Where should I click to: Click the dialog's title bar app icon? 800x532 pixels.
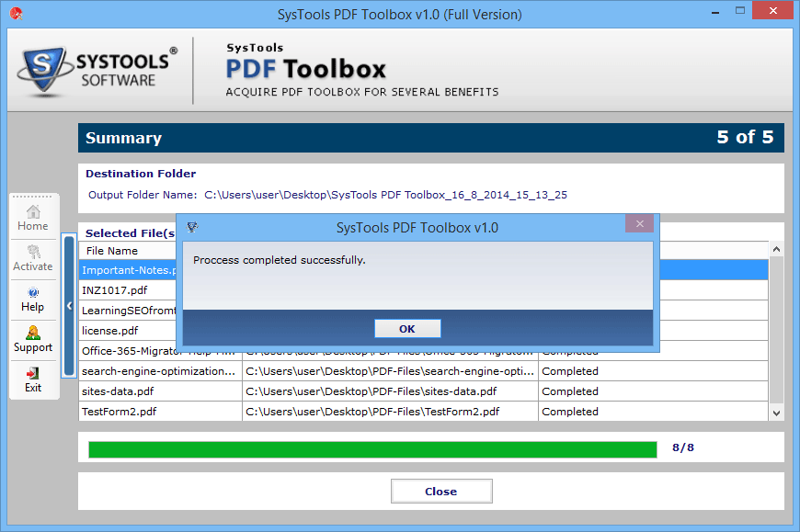192,227
